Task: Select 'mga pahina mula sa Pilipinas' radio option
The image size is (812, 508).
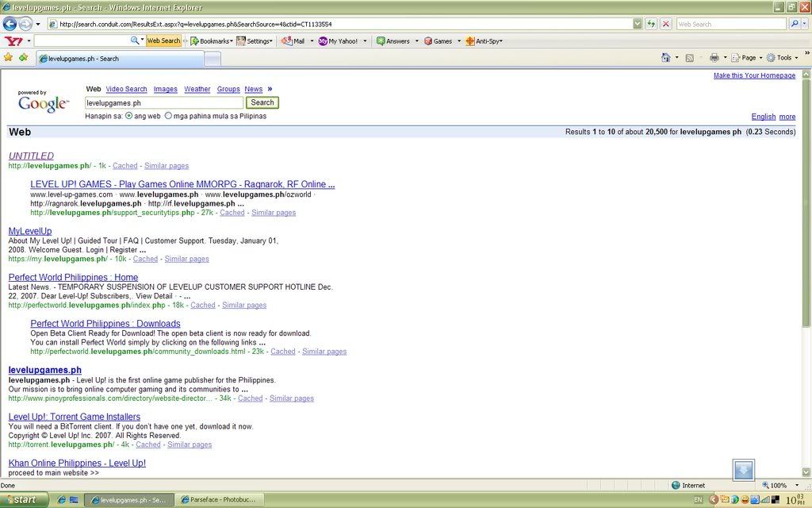Action: pos(168,116)
